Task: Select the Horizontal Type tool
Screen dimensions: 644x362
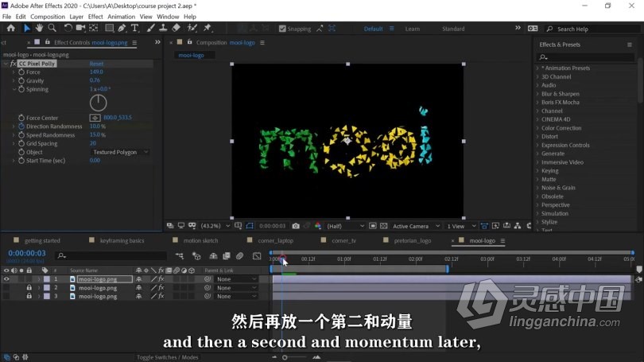Action: pyautogui.click(x=134, y=28)
